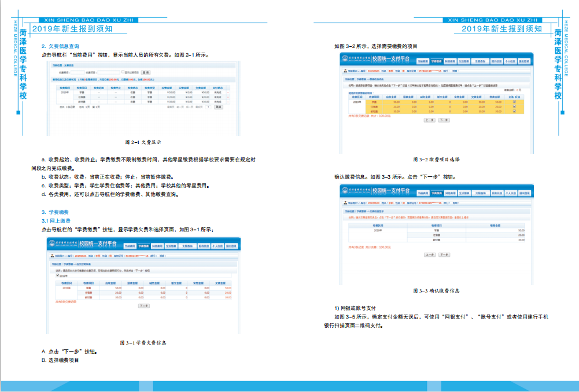This screenshot has height=392, width=579.
Task: Open the 学费缴费 tab in Figure 3-2
Action: click(x=437, y=61)
